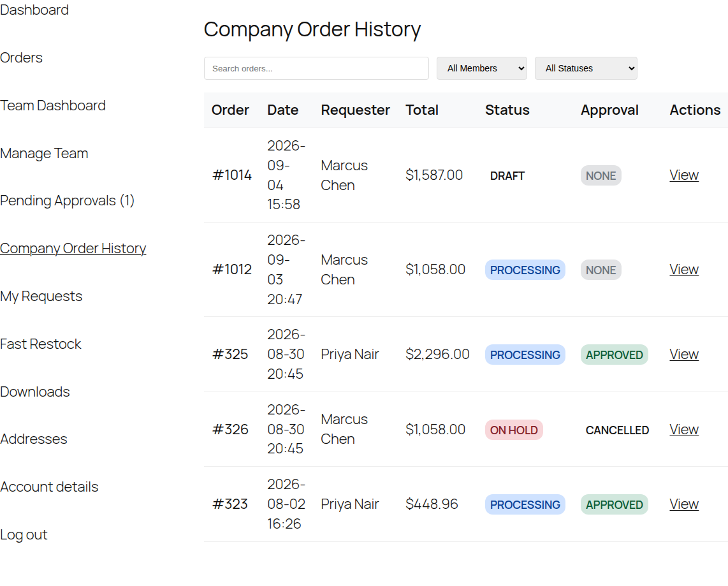The image size is (728, 586).
Task: Expand the All Statuses dropdown
Action: (586, 68)
